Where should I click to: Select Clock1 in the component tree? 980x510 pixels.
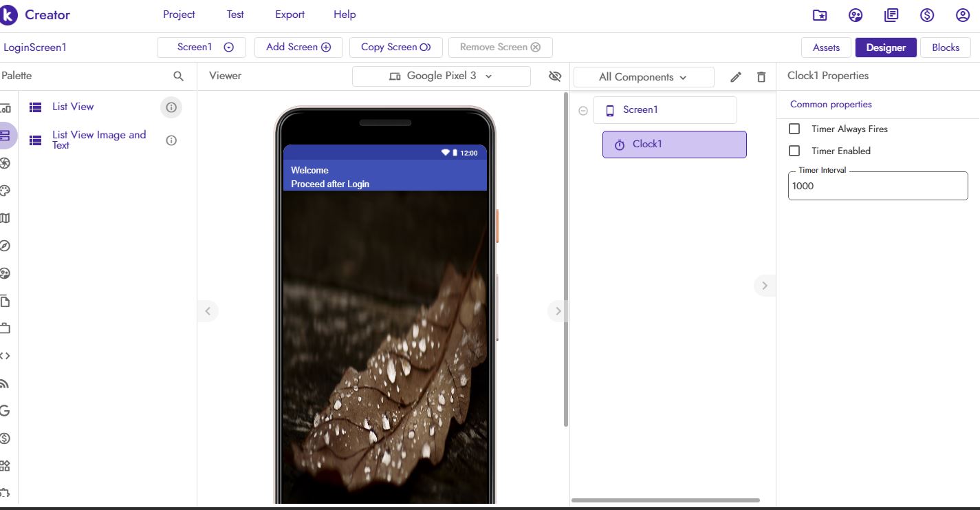[x=675, y=145]
